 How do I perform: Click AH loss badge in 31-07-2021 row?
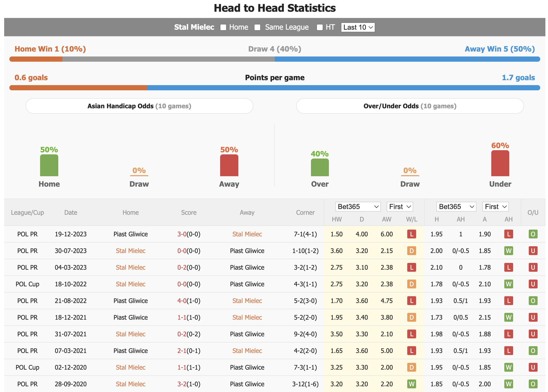coord(509,334)
